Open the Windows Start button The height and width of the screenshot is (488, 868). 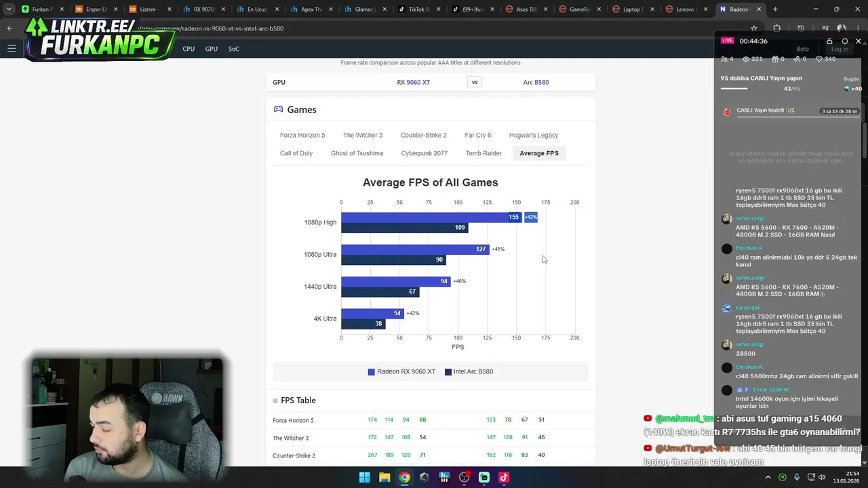(365, 477)
